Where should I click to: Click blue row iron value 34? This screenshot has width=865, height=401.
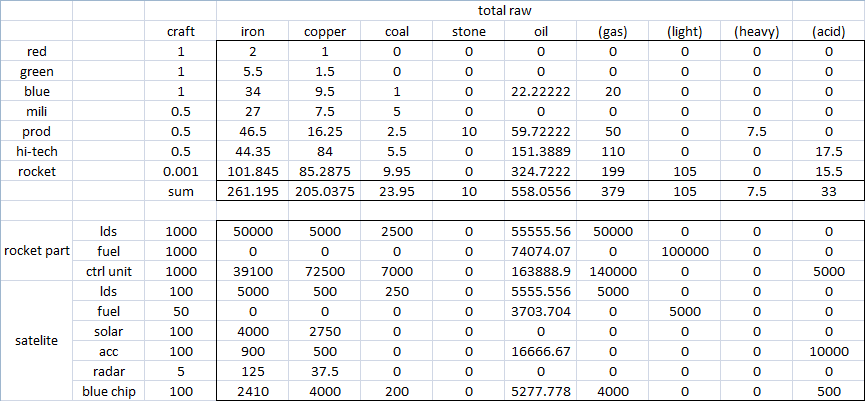pos(253,91)
